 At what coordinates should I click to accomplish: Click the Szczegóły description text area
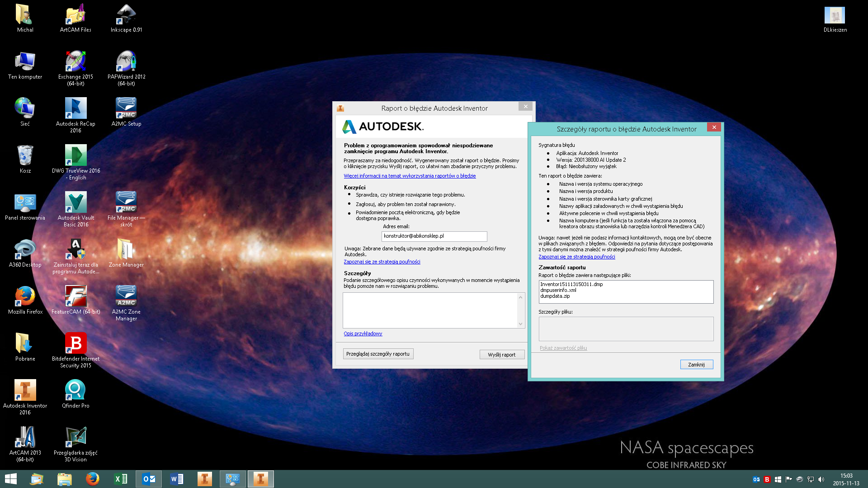tap(430, 310)
